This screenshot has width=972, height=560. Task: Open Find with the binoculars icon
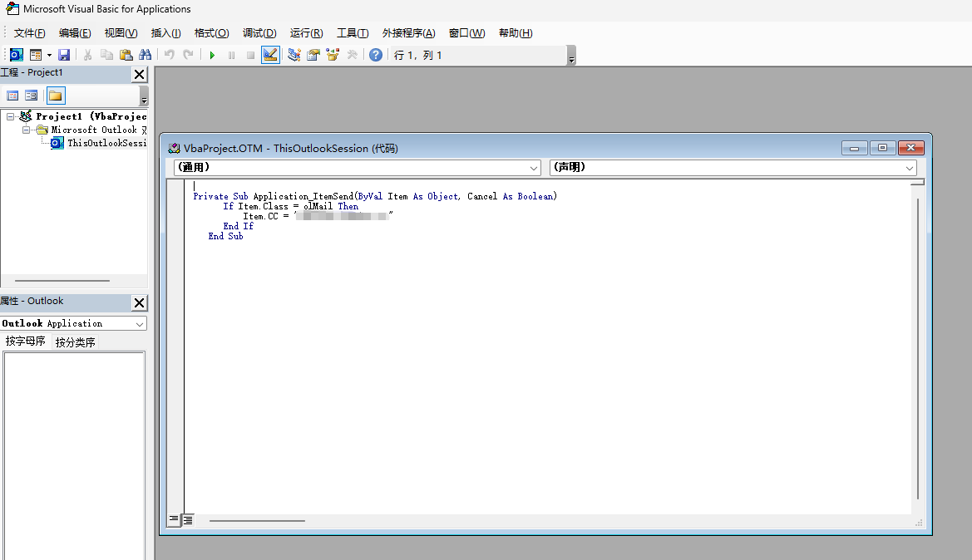pos(145,55)
